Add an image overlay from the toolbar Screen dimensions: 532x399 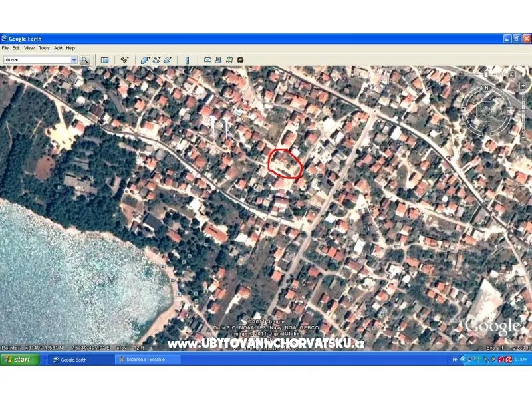click(168, 60)
